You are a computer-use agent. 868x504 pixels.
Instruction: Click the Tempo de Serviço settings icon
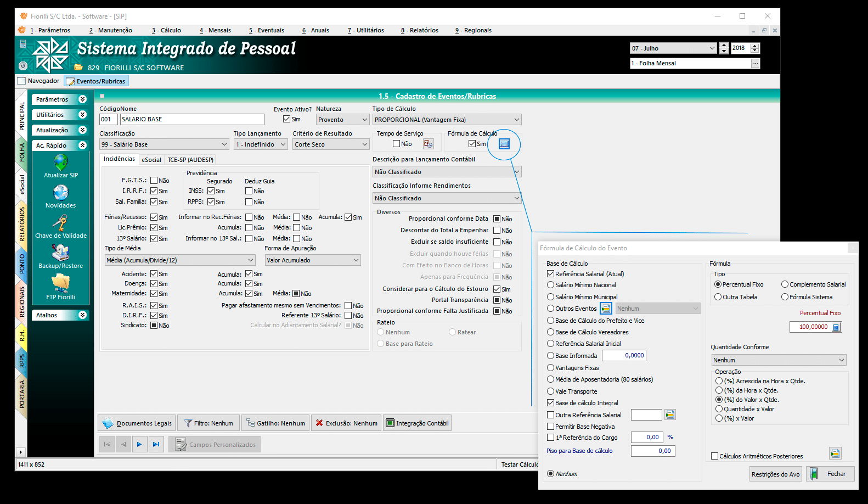pos(429,144)
